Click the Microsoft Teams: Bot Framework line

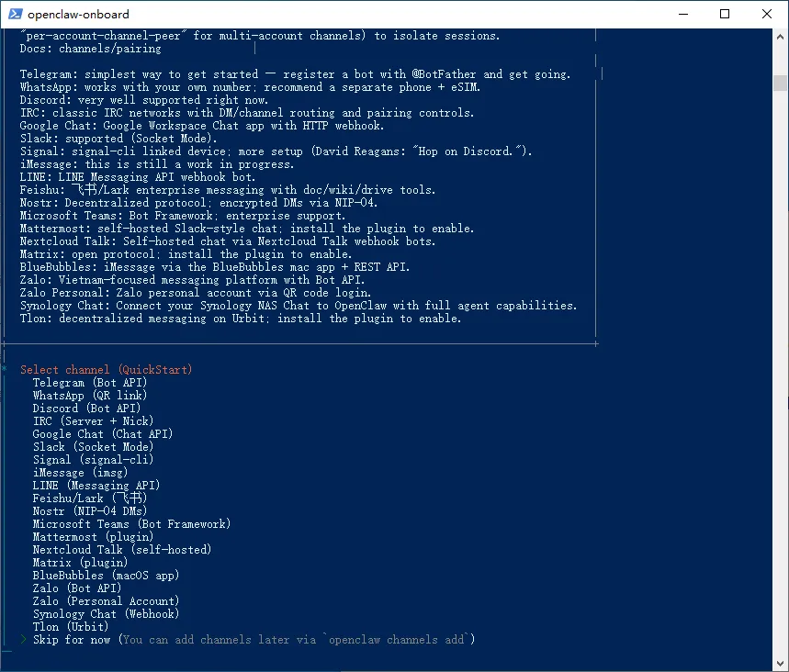[x=183, y=216]
